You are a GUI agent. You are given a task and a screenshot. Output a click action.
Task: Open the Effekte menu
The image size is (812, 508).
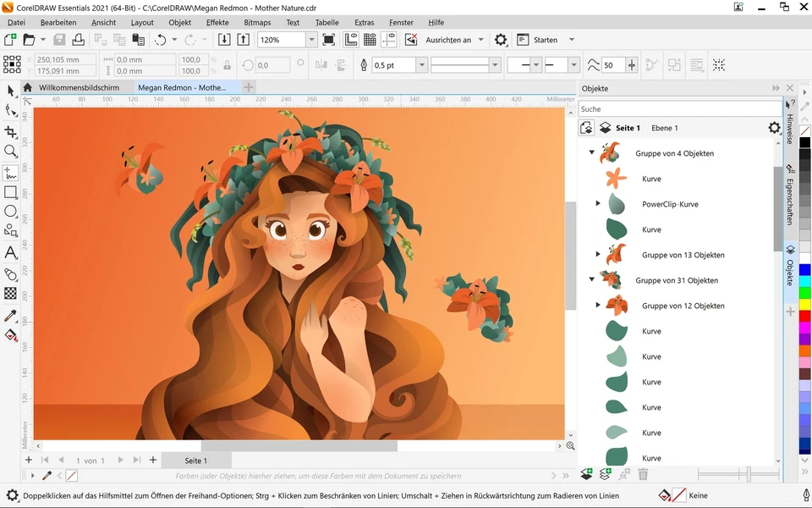pos(218,22)
